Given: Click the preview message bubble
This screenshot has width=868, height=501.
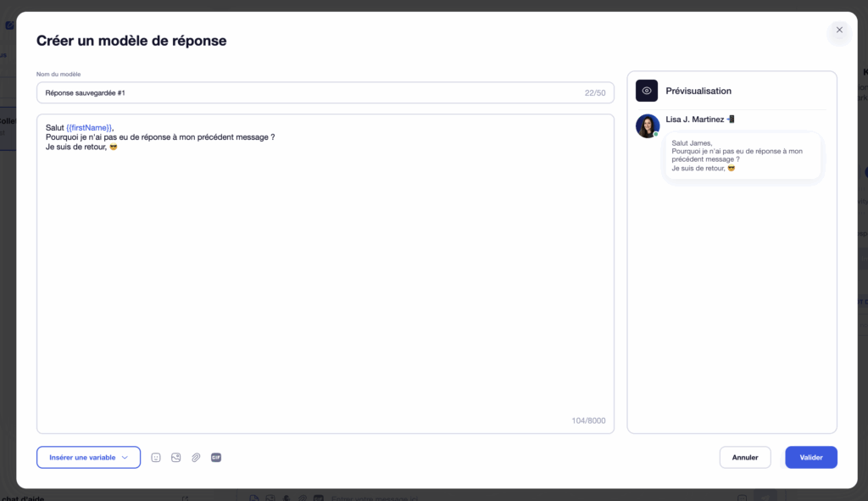Looking at the screenshot, I should (x=743, y=155).
